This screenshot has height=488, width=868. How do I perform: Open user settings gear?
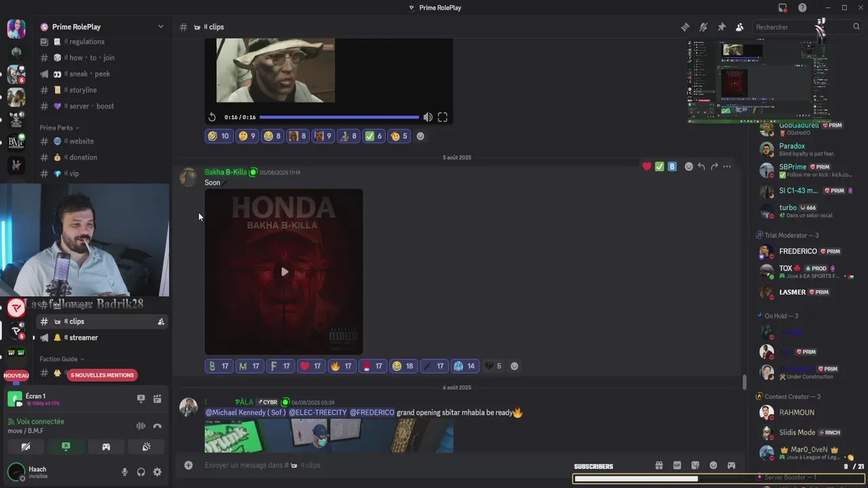point(157,472)
